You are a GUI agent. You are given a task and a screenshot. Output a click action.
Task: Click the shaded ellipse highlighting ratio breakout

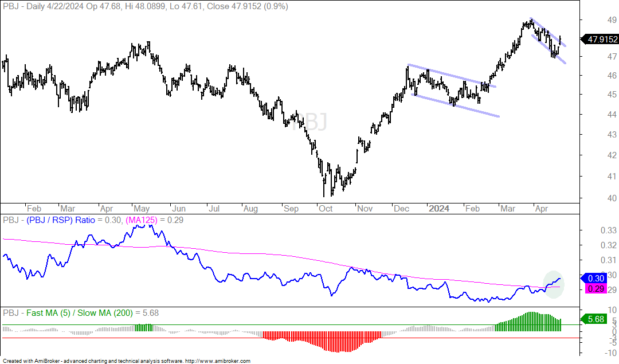554,284
